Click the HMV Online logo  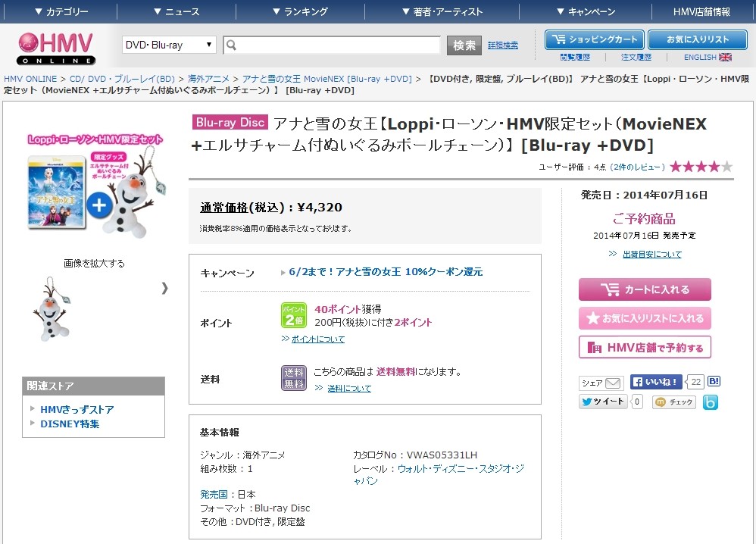[56, 48]
